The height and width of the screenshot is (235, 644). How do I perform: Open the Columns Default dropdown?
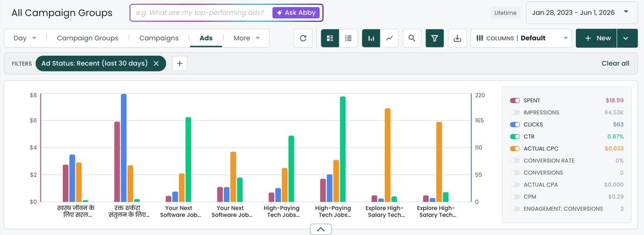tap(521, 38)
